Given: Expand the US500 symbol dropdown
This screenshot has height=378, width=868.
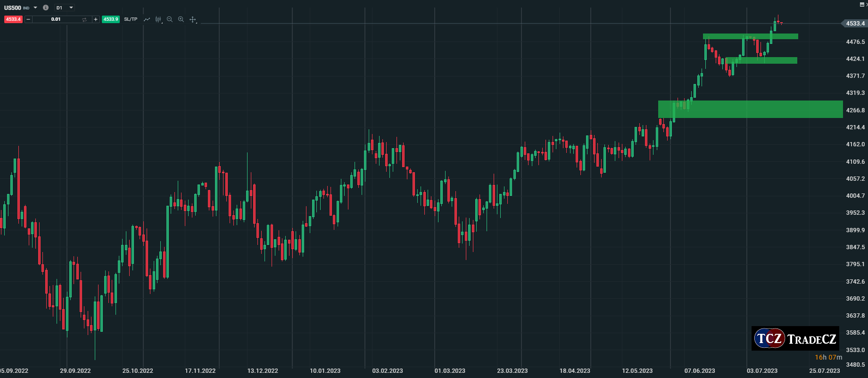Looking at the screenshot, I should pyautogui.click(x=35, y=8).
